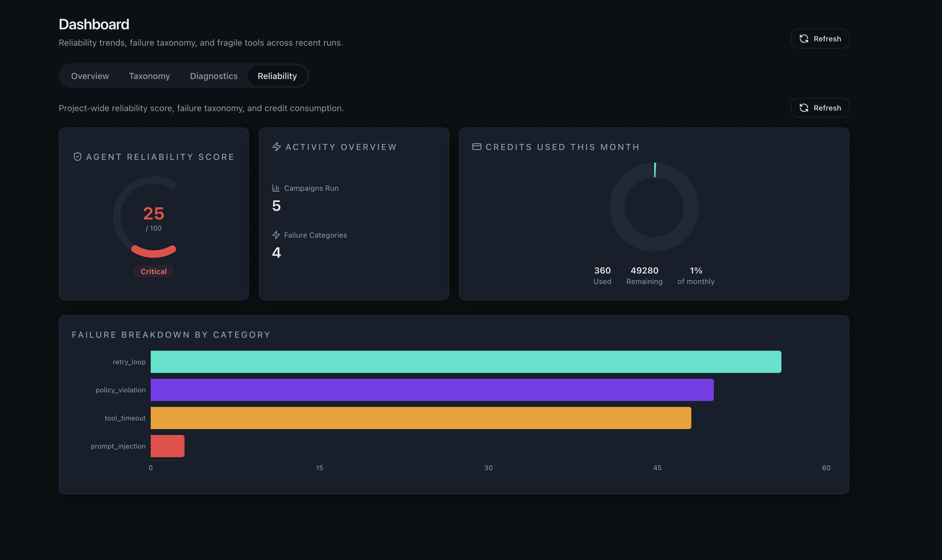
Task: Click the red Critical status badge
Action: pos(154,271)
